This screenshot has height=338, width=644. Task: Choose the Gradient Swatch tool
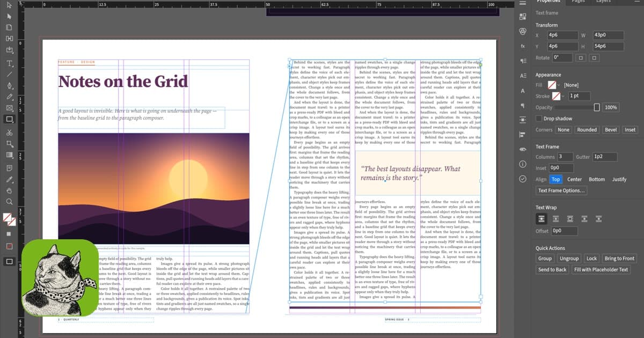pos(10,156)
